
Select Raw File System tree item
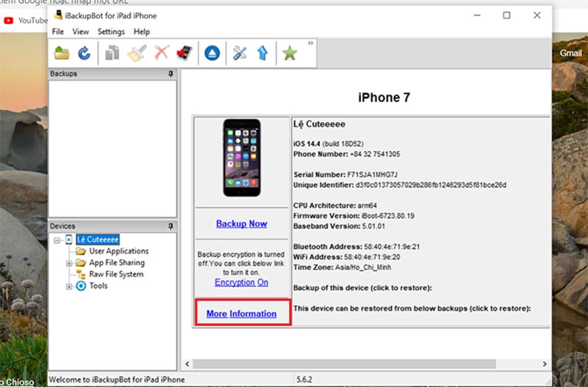[116, 274]
